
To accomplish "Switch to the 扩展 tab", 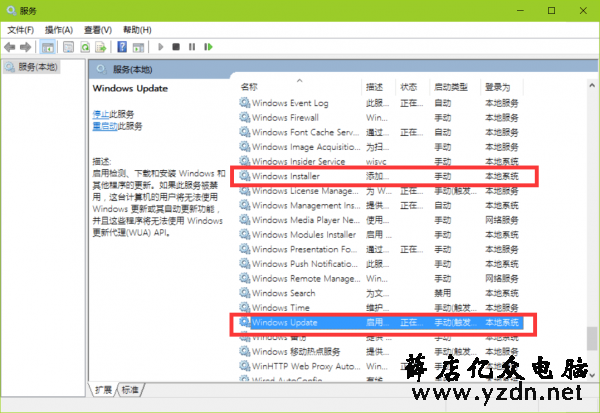I will [104, 390].
